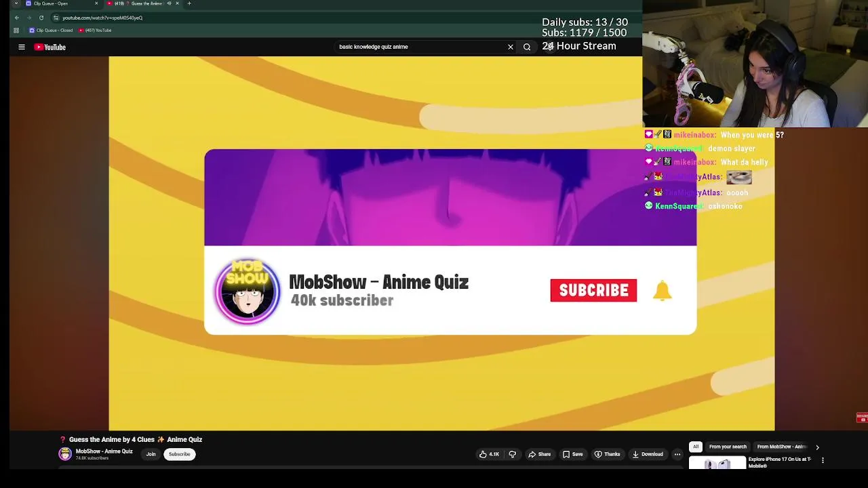This screenshot has height=488, width=868.
Task: Open the tab search dropdown arrow
Action: [x=16, y=3]
